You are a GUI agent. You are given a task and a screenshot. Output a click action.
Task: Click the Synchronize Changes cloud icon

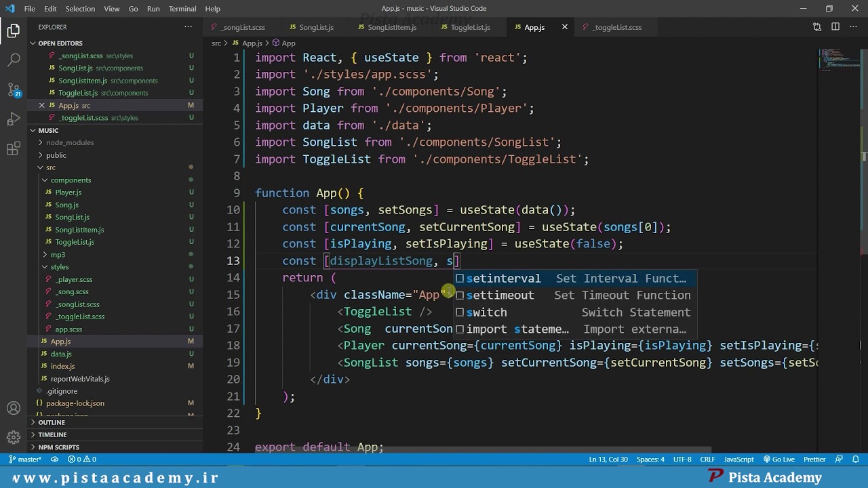click(55, 460)
